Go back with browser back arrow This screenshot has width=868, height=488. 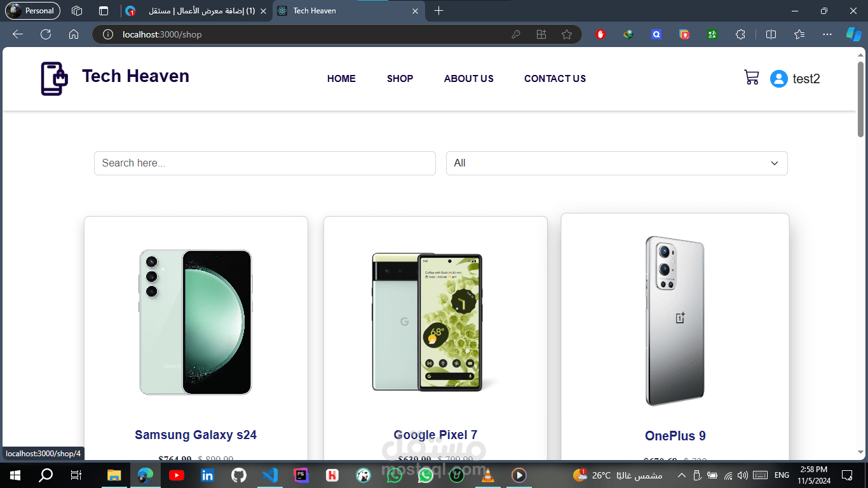pos(18,34)
